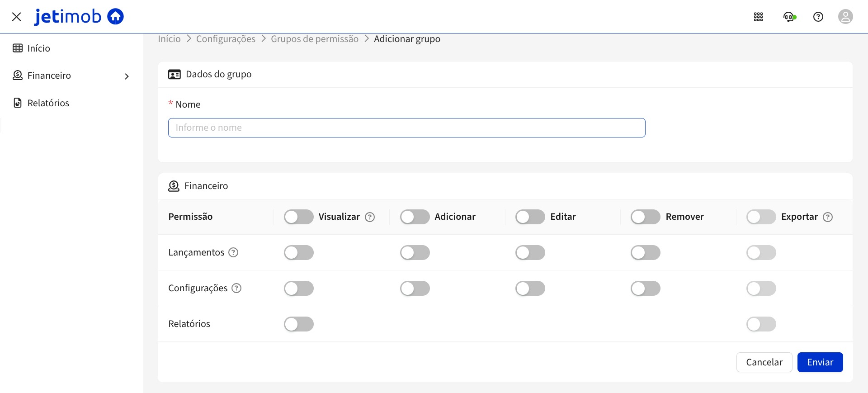Viewport: 868px width, 393px height.
Task: Expand the Financeiro sidebar menu arrow
Action: click(x=127, y=76)
